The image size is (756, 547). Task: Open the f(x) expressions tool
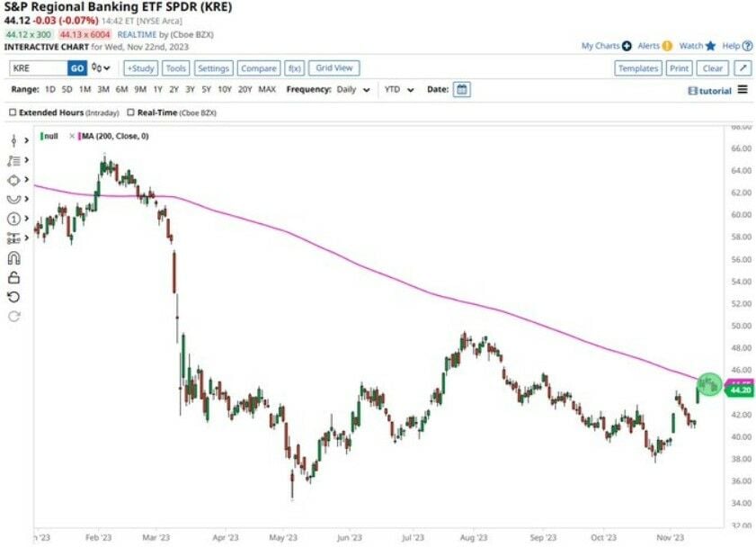click(x=294, y=68)
